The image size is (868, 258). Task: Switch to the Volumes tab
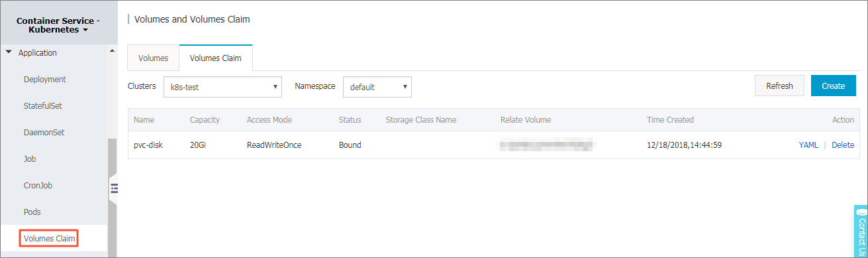click(153, 58)
